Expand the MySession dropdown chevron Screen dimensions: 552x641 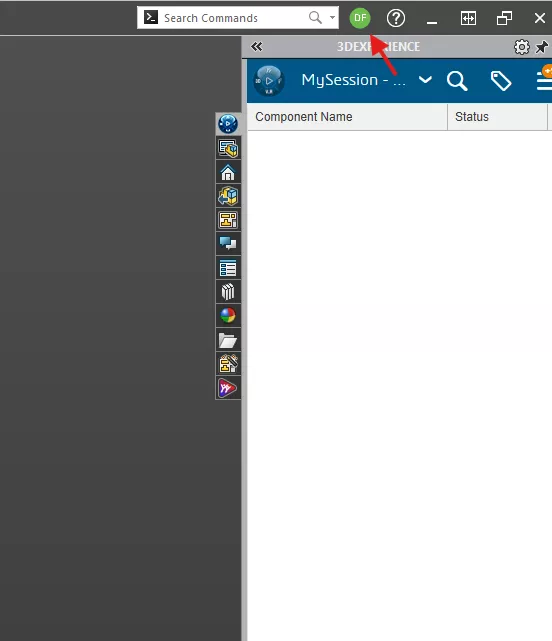(x=425, y=79)
